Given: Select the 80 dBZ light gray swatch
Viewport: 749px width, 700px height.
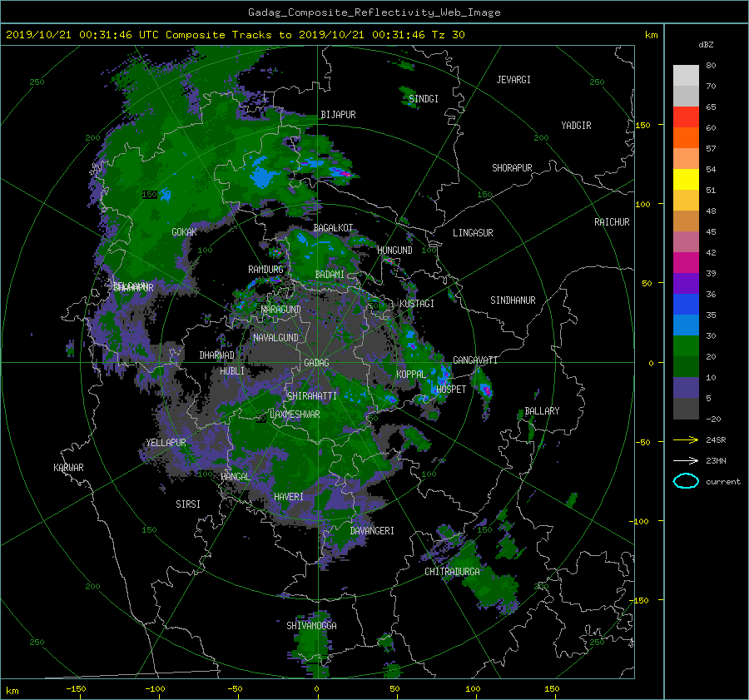Looking at the screenshot, I should pyautogui.click(x=686, y=75).
